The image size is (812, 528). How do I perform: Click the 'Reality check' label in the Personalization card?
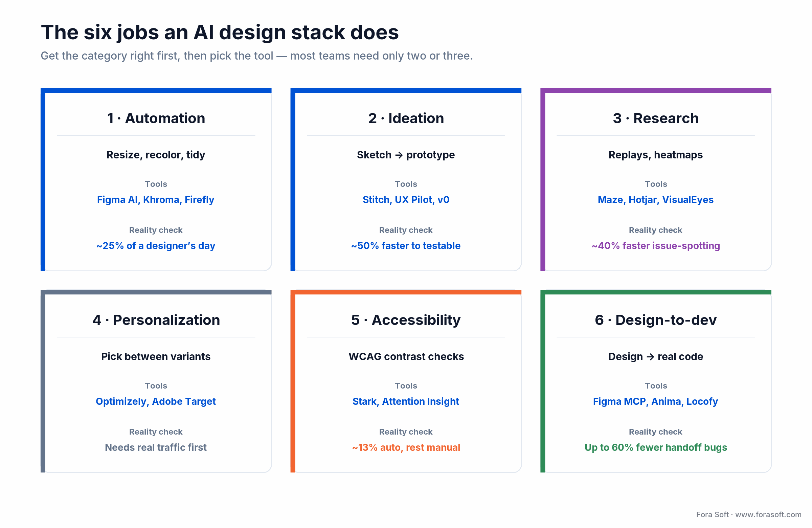coord(156,432)
